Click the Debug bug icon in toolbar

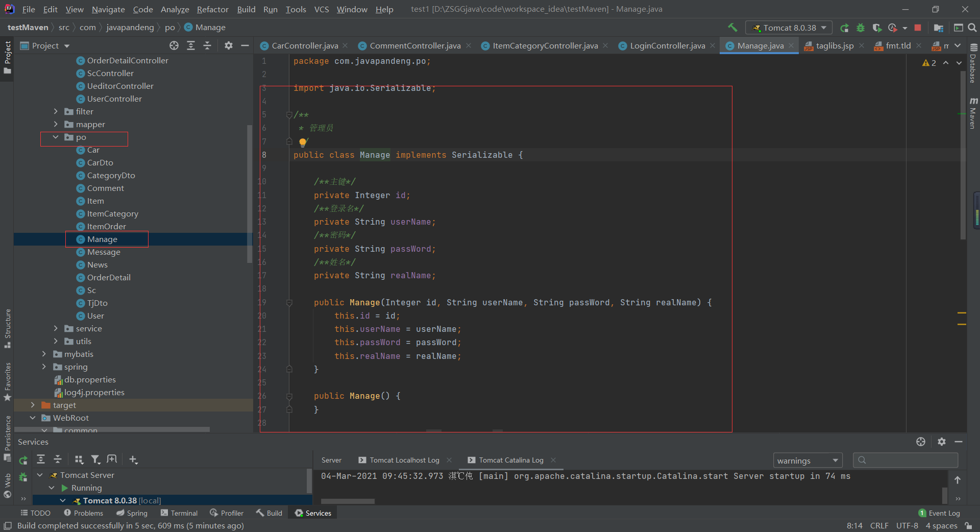coord(861,28)
